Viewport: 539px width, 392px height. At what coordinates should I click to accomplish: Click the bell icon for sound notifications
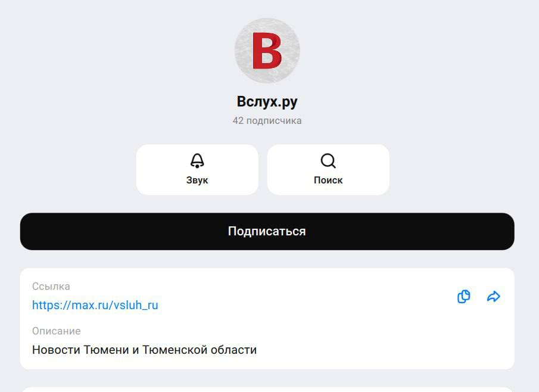click(x=197, y=161)
